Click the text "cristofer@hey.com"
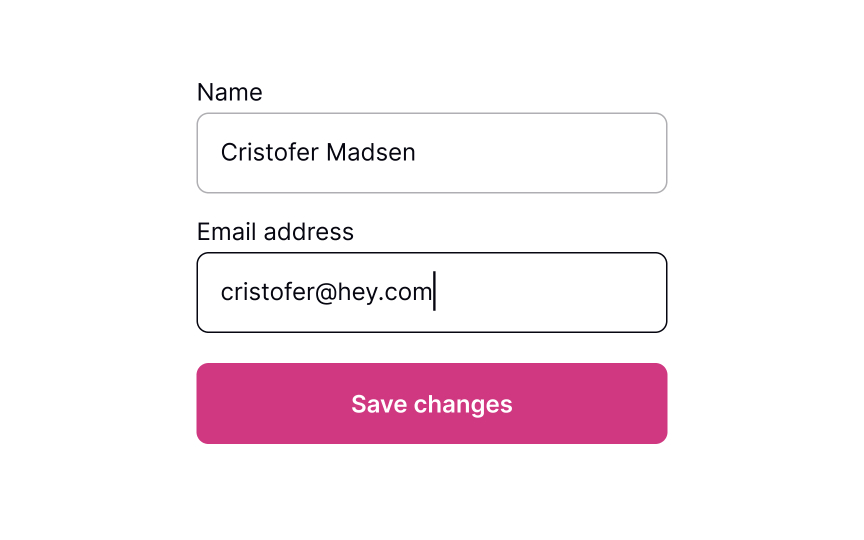This screenshot has width=864, height=540. [x=326, y=292]
